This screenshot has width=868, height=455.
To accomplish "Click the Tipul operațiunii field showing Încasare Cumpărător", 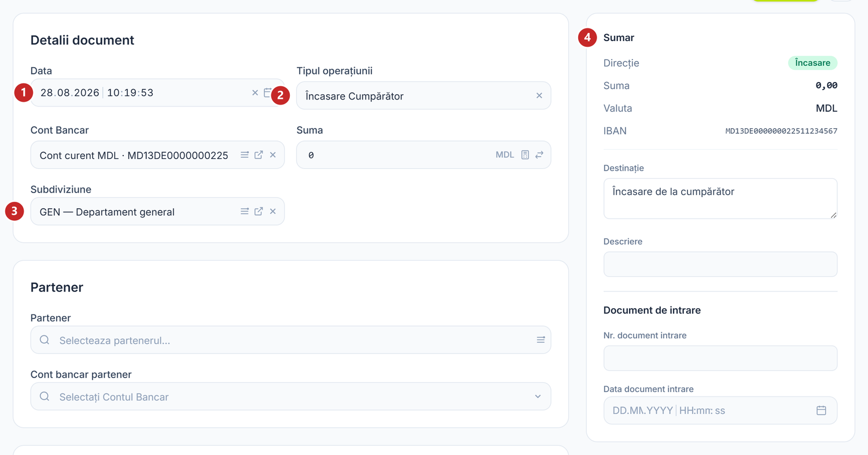I will point(424,95).
